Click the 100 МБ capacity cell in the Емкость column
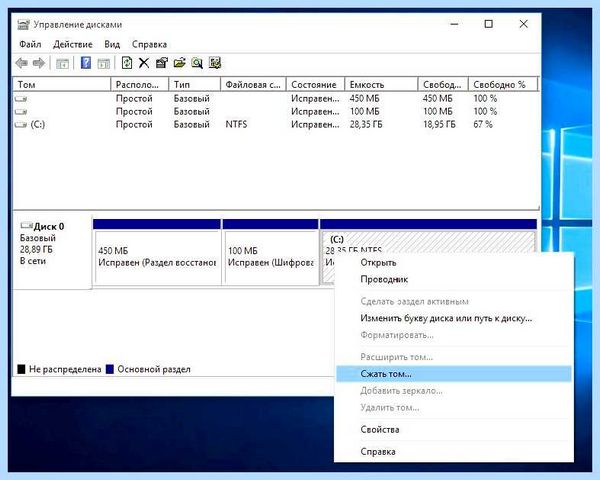 [x=364, y=112]
